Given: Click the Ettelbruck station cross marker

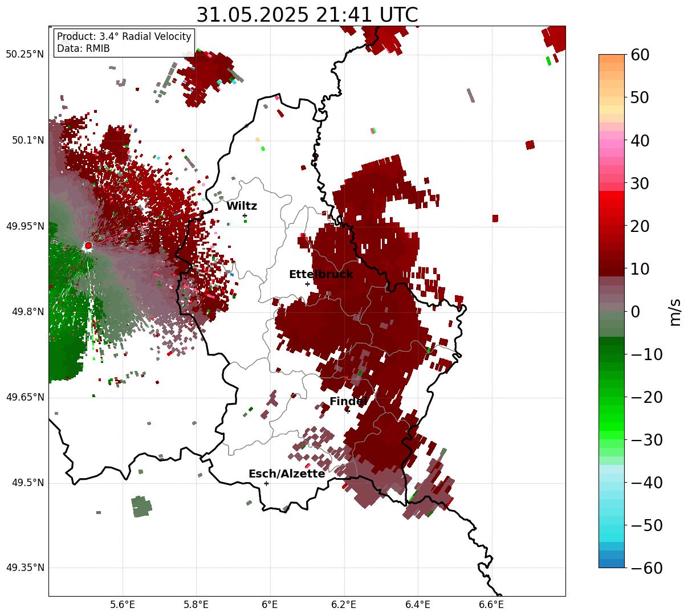Looking at the screenshot, I should (307, 284).
